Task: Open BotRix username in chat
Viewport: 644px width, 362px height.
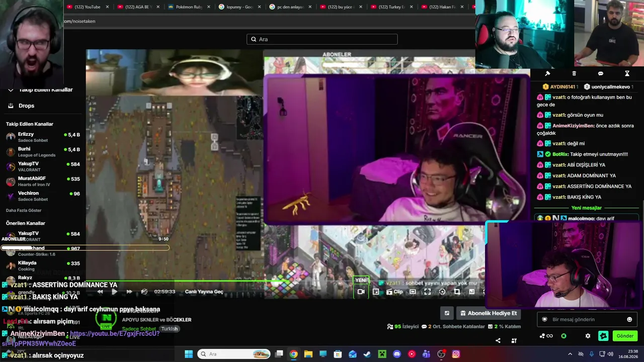Action: coord(561,154)
